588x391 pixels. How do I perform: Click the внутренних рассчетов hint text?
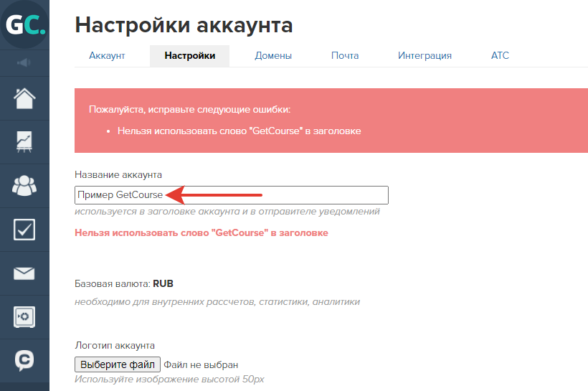click(x=217, y=302)
